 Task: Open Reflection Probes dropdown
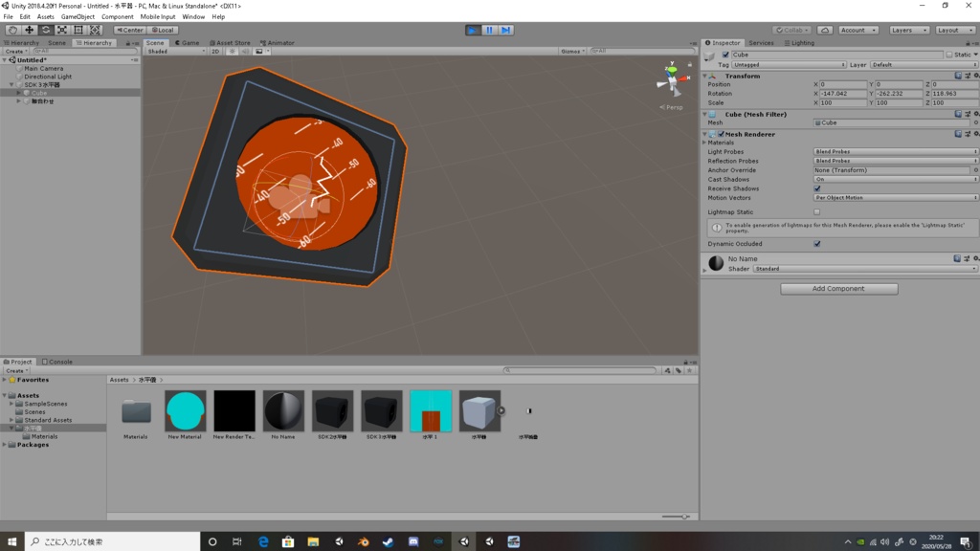coord(896,161)
